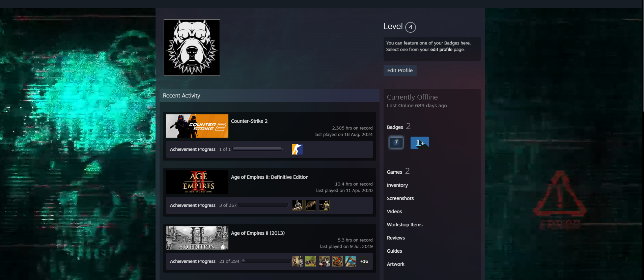Screen dimensions: 644x280
Task: Open the Counter-Strike 2 banner image
Action: click(197, 126)
